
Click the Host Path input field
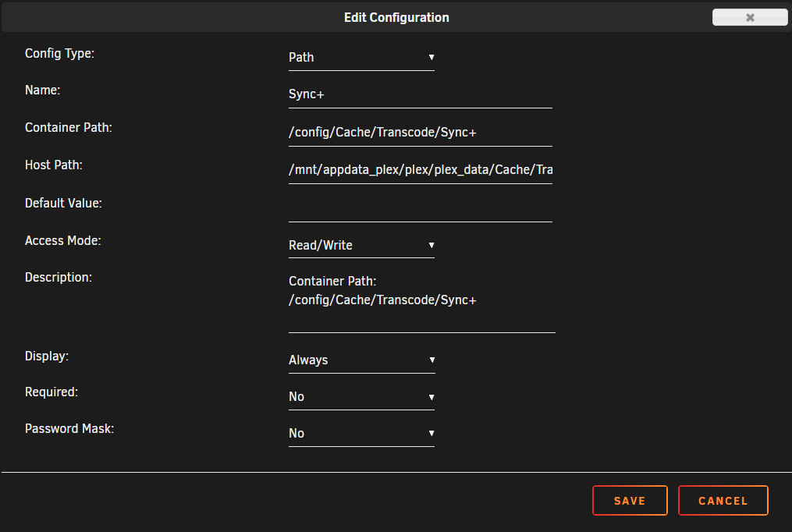coord(420,169)
